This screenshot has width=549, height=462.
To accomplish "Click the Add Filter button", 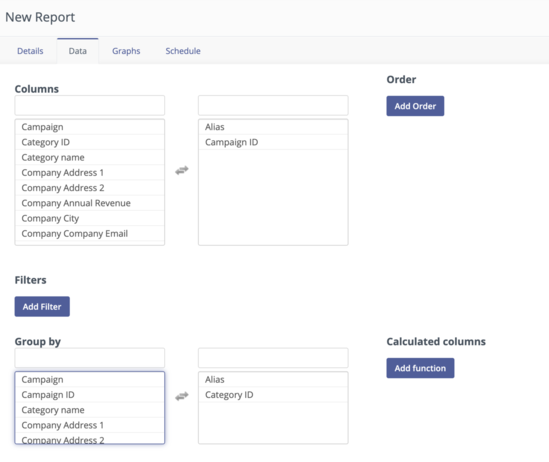I will (x=42, y=307).
